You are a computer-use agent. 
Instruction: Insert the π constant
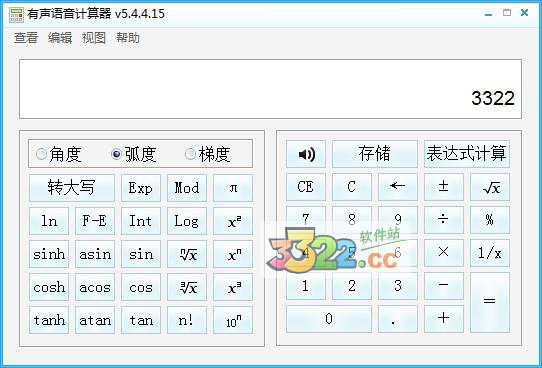tap(233, 188)
